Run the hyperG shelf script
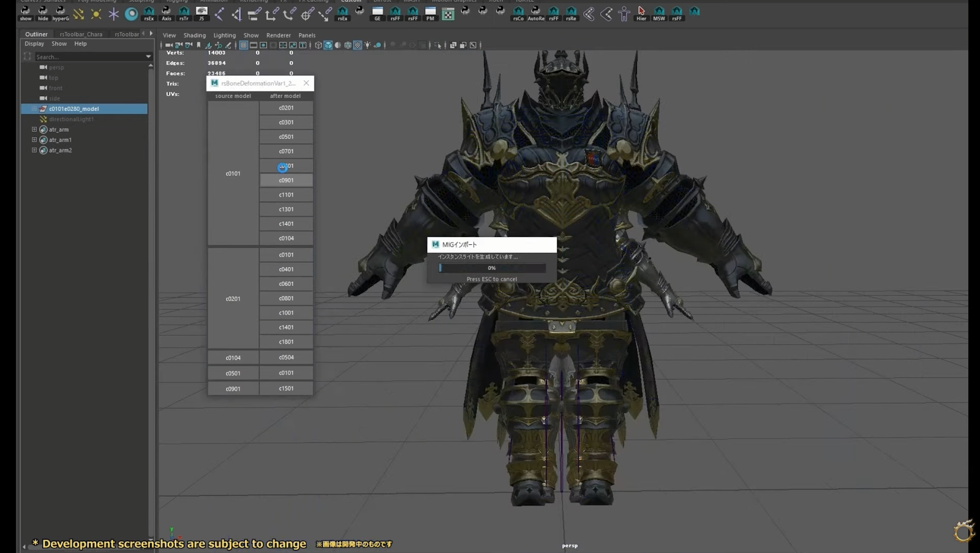The image size is (980, 553). point(61,13)
